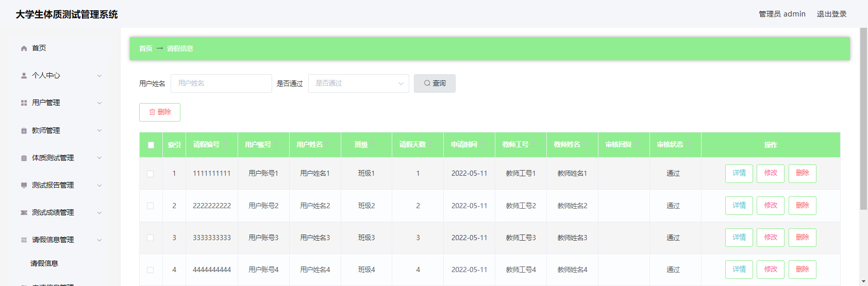Click the 班级4 cell
Viewport: 868px width, 286px height.
pyautogui.click(x=366, y=270)
